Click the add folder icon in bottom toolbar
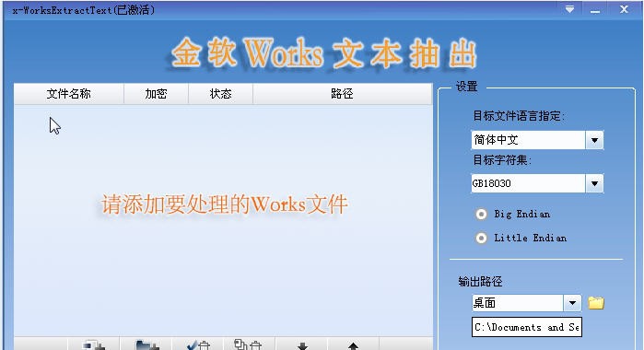Image resolution: width=644 pixels, height=350 pixels. (147, 345)
